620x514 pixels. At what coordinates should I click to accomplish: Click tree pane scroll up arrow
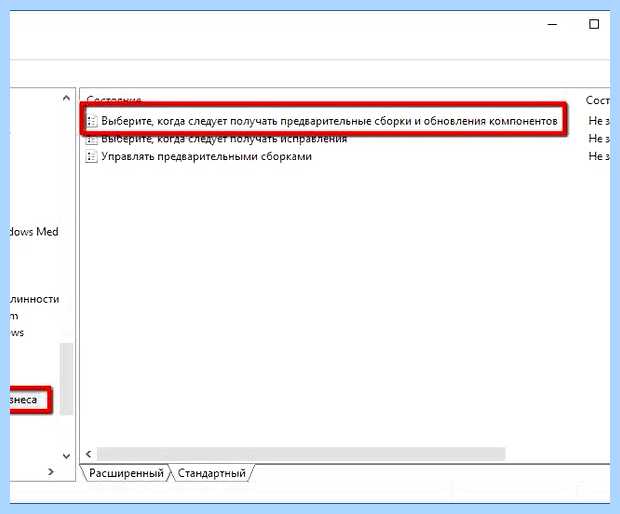click(66, 98)
